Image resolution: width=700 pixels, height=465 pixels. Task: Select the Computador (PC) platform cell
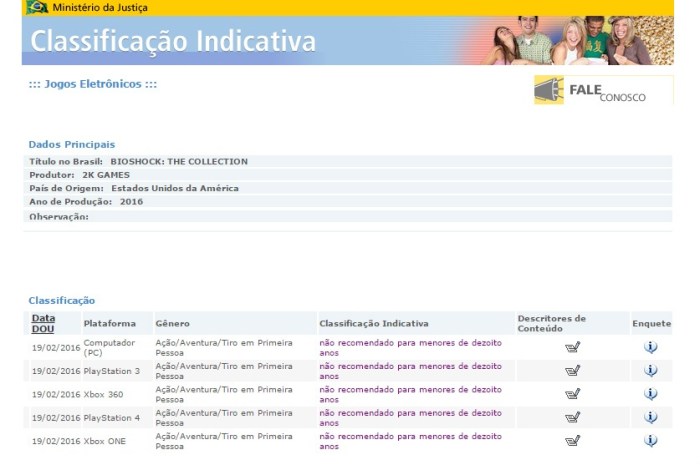[x=109, y=348]
